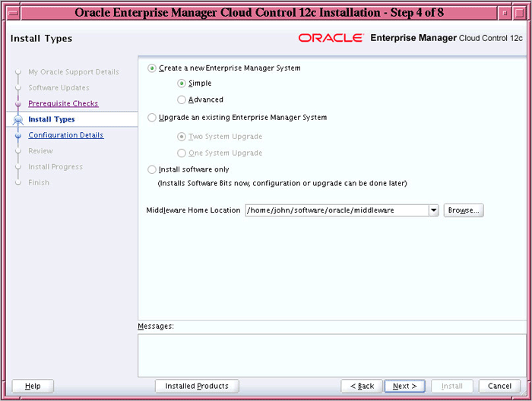
Task: Go Back to the previous step
Action: [362, 386]
